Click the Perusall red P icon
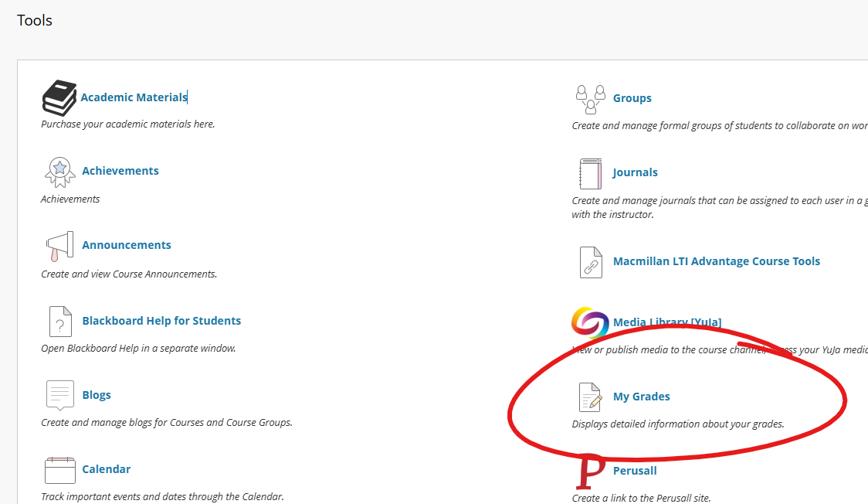The width and height of the screenshot is (868, 504). (x=591, y=472)
